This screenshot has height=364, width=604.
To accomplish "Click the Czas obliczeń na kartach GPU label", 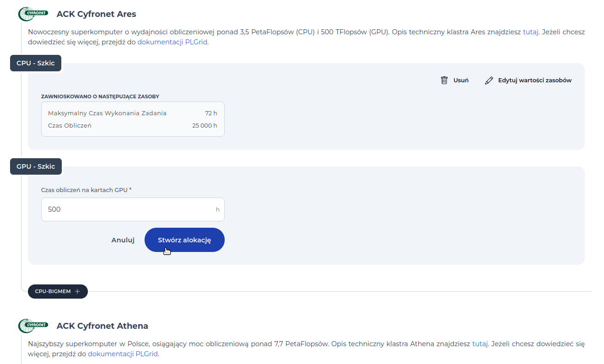I will [86, 189].
